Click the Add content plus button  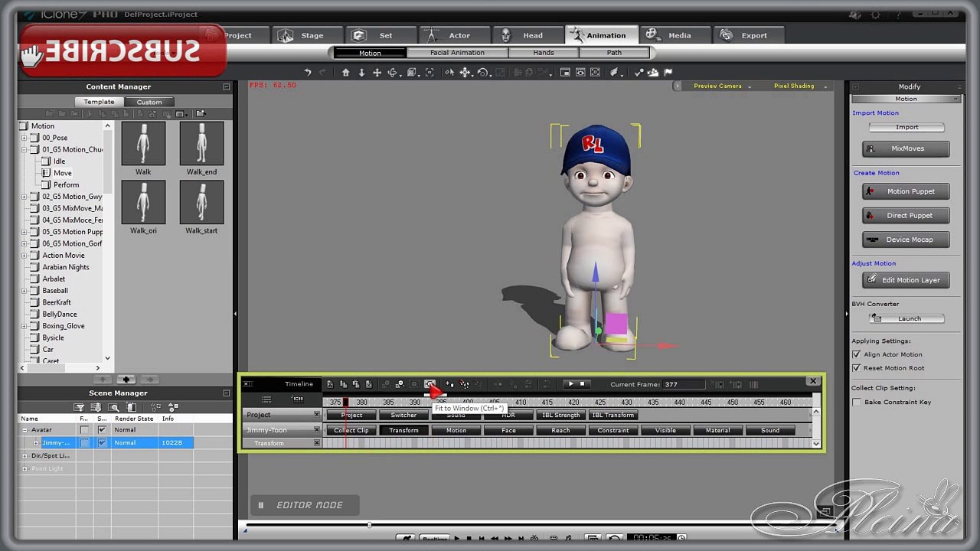pos(126,380)
